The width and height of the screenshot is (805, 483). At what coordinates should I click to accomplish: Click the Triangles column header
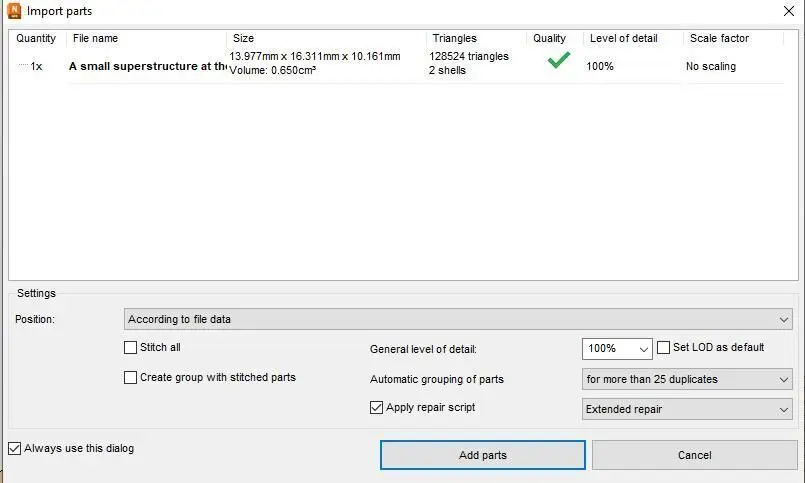coord(454,38)
